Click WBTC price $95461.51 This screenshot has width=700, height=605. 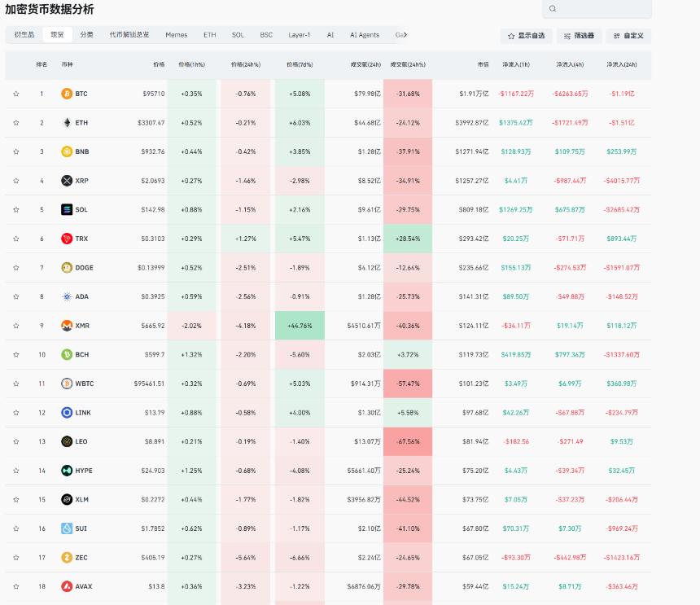[x=149, y=384]
